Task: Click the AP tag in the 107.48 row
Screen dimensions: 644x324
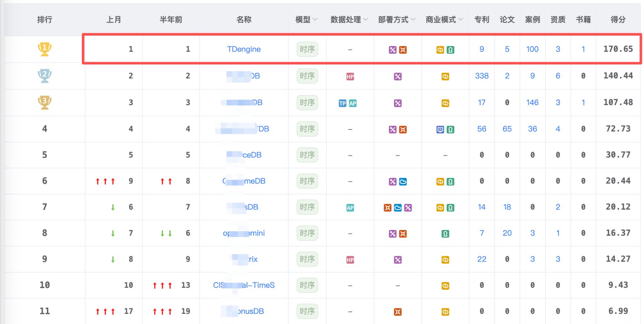Action: point(353,103)
